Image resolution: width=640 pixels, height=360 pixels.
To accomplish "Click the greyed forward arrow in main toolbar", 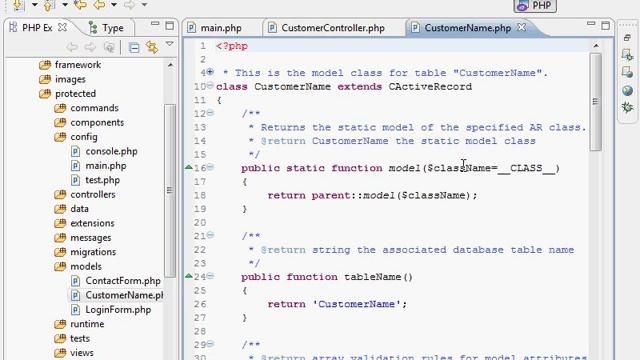I will (129, 5).
